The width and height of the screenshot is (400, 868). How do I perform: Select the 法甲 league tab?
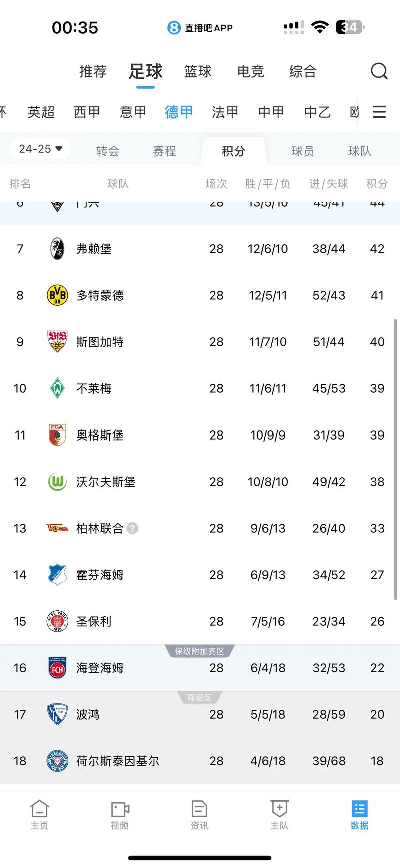click(x=225, y=112)
